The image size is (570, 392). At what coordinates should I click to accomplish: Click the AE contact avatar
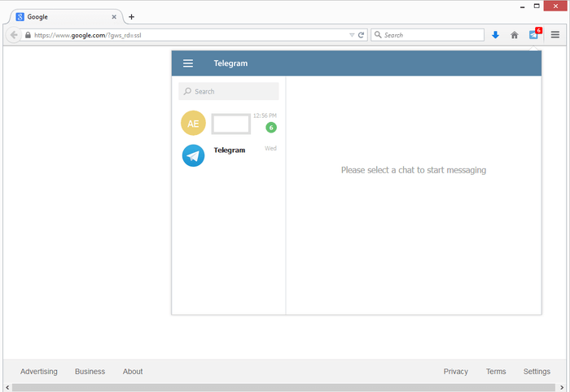(x=193, y=123)
